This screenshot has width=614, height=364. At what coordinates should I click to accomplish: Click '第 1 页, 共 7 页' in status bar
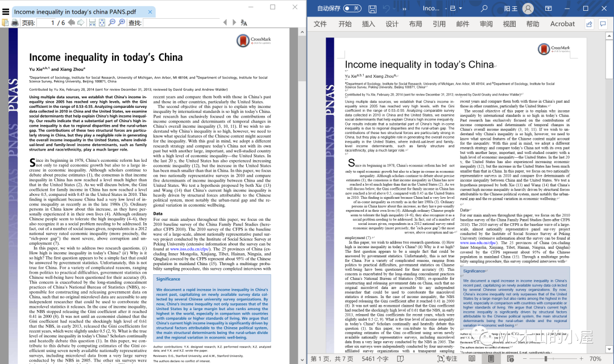[332, 358]
